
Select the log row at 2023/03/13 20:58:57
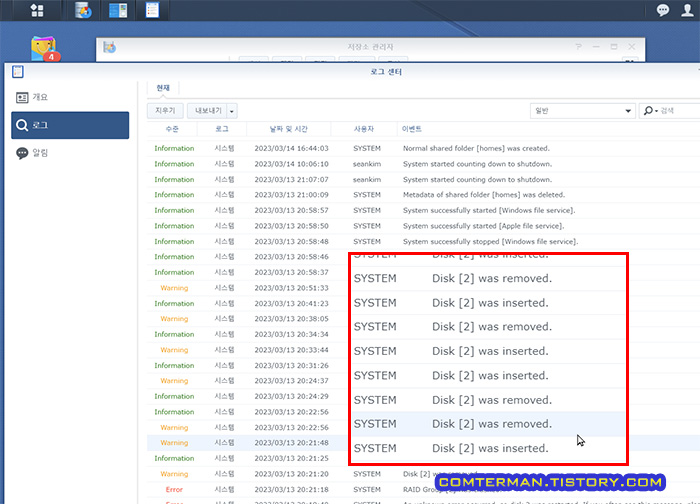pyautogui.click(x=423, y=210)
